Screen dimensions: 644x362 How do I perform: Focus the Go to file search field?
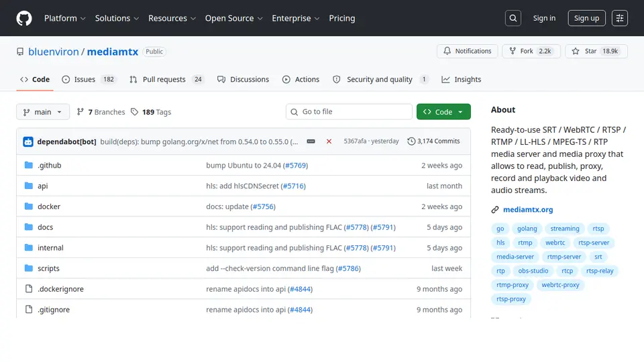click(349, 112)
